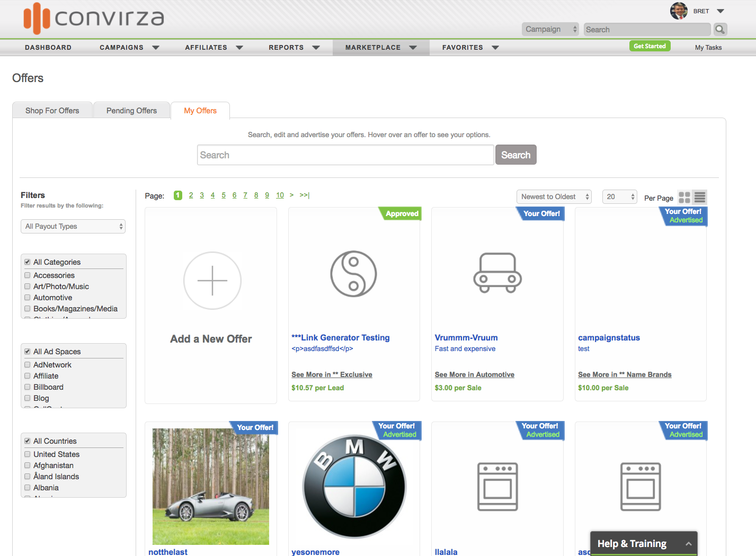Change the 20 per page dropdown

tap(619, 196)
